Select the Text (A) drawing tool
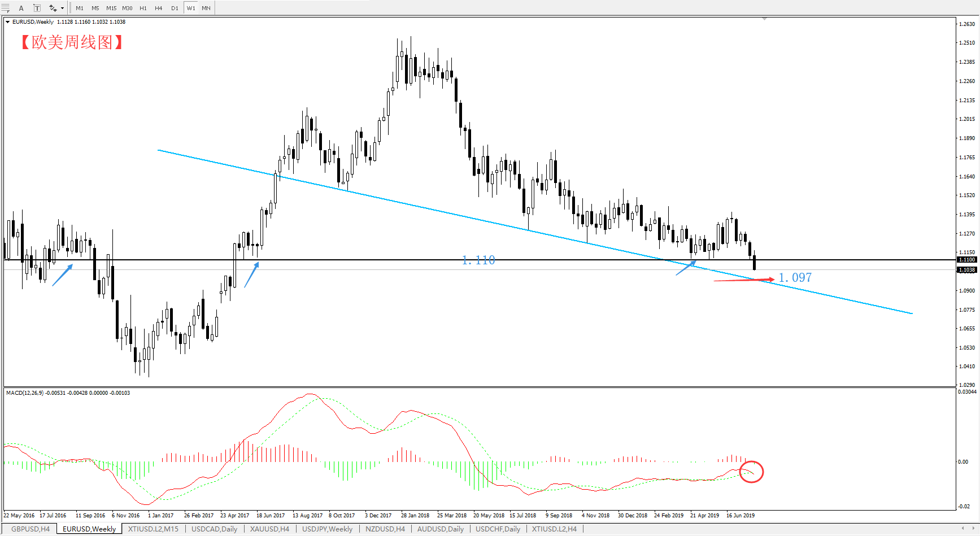This screenshot has width=980, height=536. [21, 8]
